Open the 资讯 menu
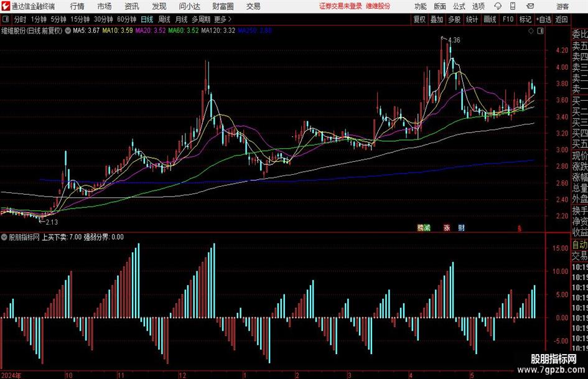 coord(132,6)
